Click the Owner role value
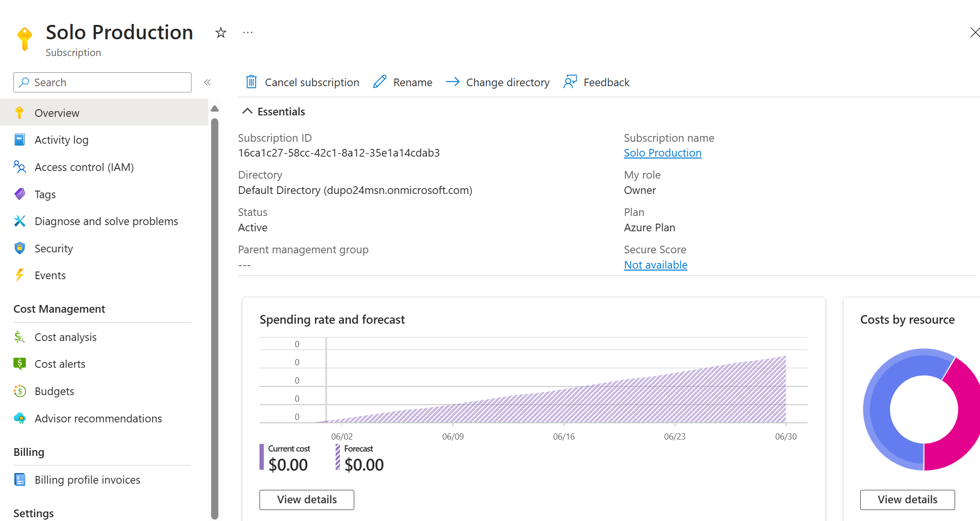The width and height of the screenshot is (980, 521). tap(640, 190)
